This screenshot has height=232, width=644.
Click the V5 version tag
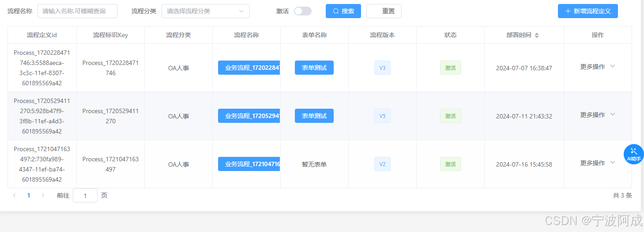(383, 116)
